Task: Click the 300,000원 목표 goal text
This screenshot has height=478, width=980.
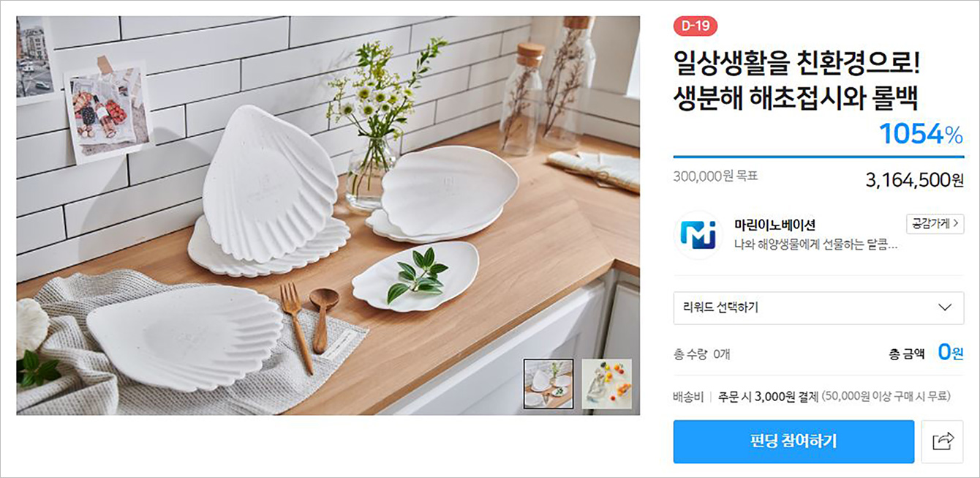Action: tap(715, 176)
